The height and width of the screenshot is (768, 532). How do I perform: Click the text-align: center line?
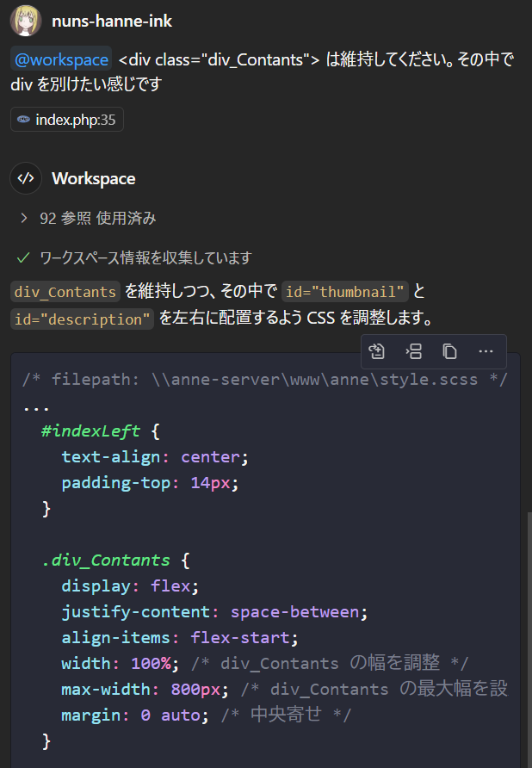tap(155, 457)
